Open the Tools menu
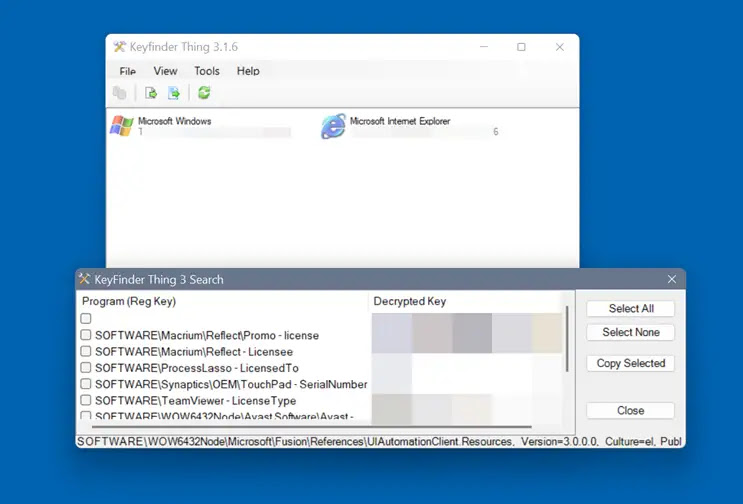Image resolution: width=743 pixels, height=504 pixels. pyautogui.click(x=207, y=71)
